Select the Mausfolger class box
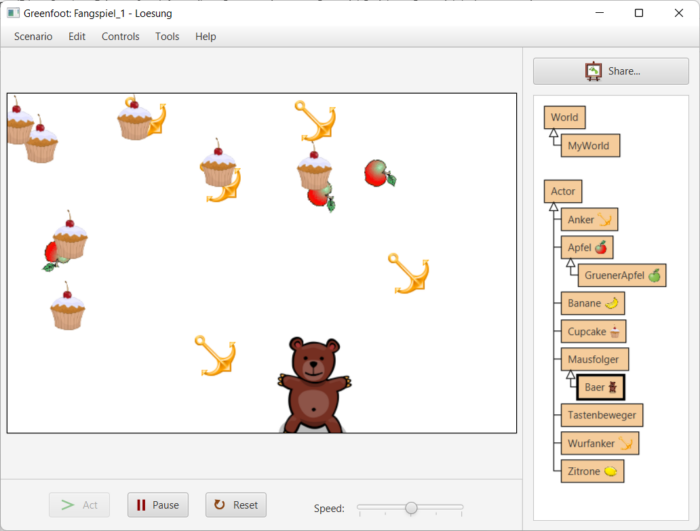Image resolution: width=700 pixels, height=531 pixels. (x=594, y=358)
